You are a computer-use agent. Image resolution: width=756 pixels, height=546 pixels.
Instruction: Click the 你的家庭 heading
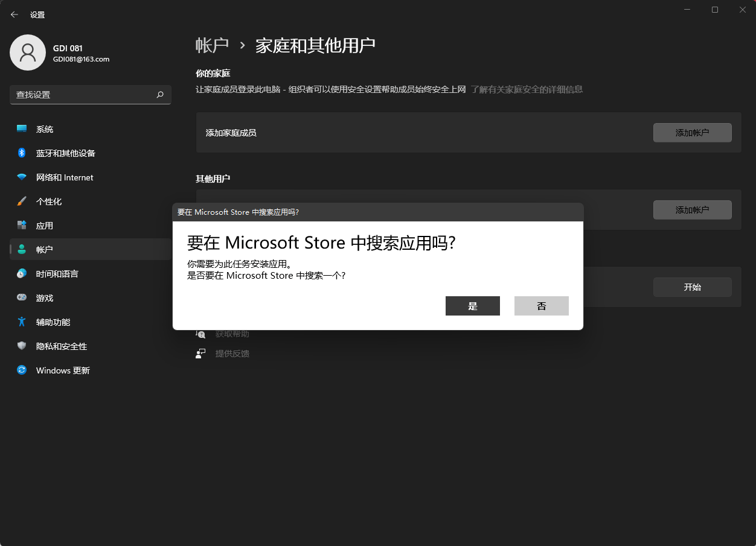pyautogui.click(x=213, y=74)
